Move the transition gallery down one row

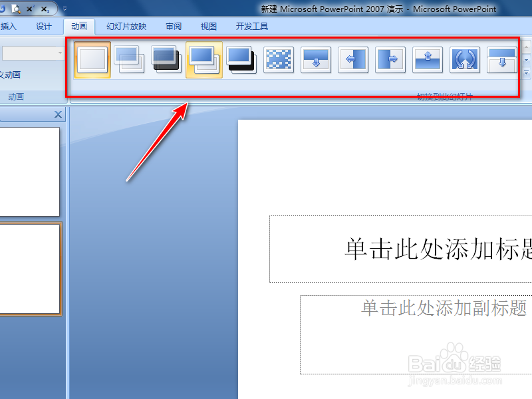pyautogui.click(x=526, y=60)
